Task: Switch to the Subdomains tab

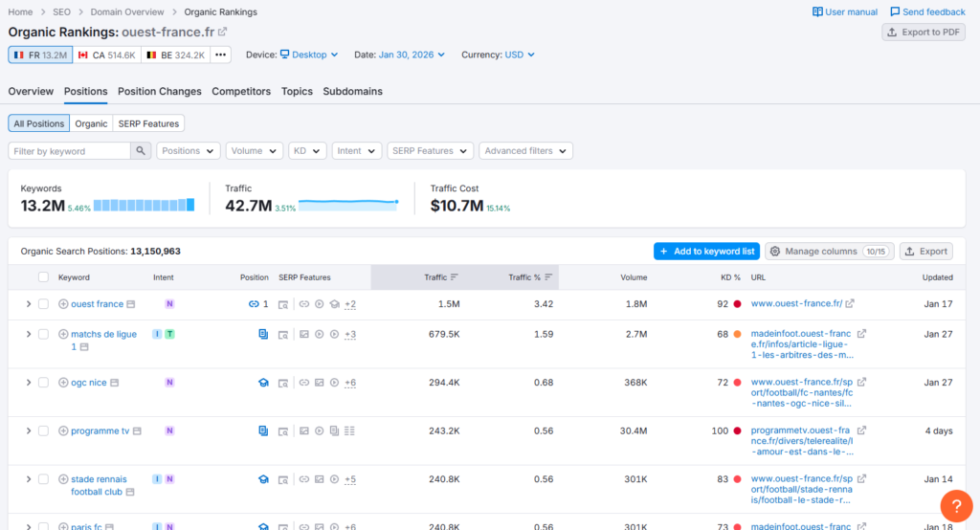Action: [x=352, y=91]
